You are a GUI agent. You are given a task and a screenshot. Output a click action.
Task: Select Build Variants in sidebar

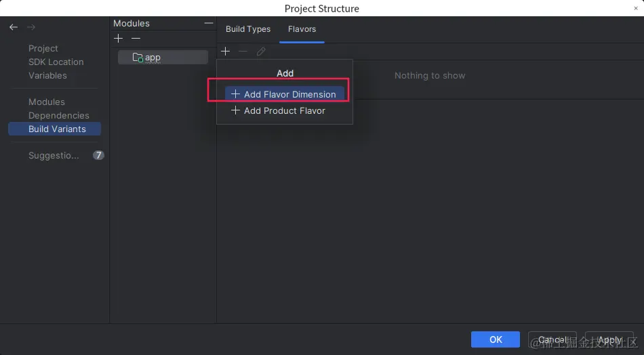[55, 129]
